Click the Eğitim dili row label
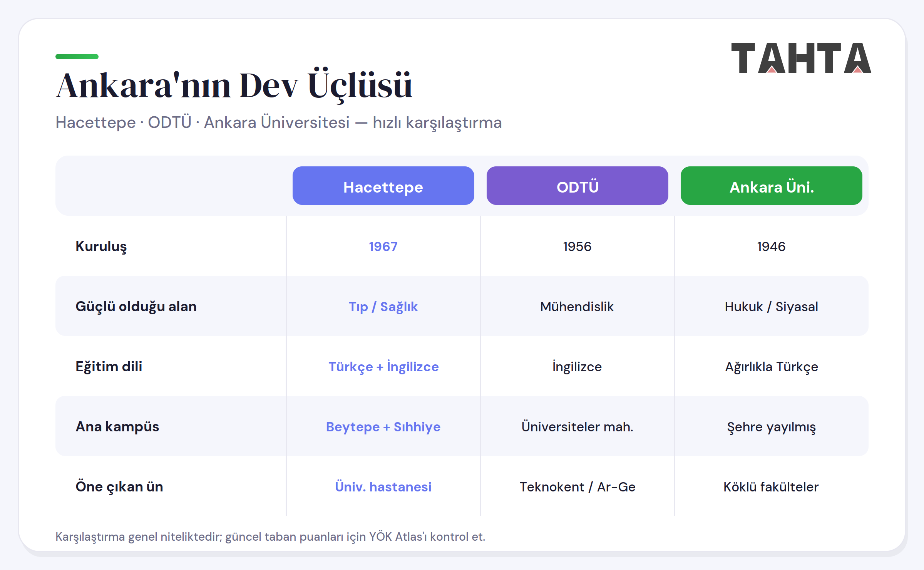The height and width of the screenshot is (570, 924). pos(109,367)
